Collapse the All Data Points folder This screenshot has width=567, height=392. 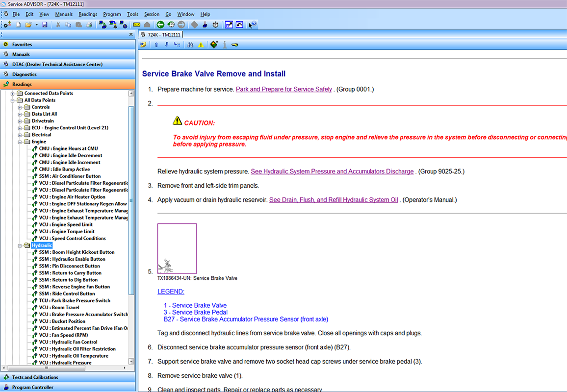(x=13, y=100)
